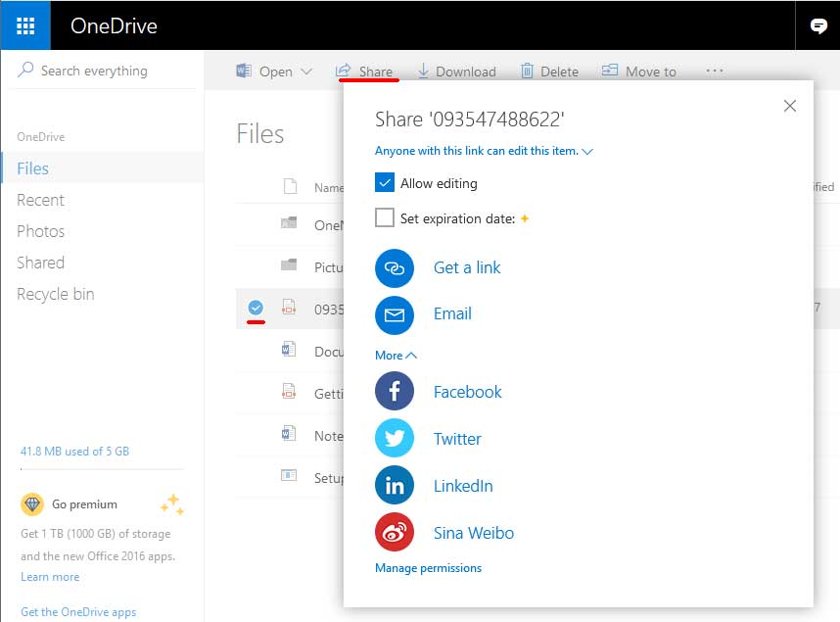Click the Learn more link
This screenshot has height=622, width=840.
pos(50,577)
